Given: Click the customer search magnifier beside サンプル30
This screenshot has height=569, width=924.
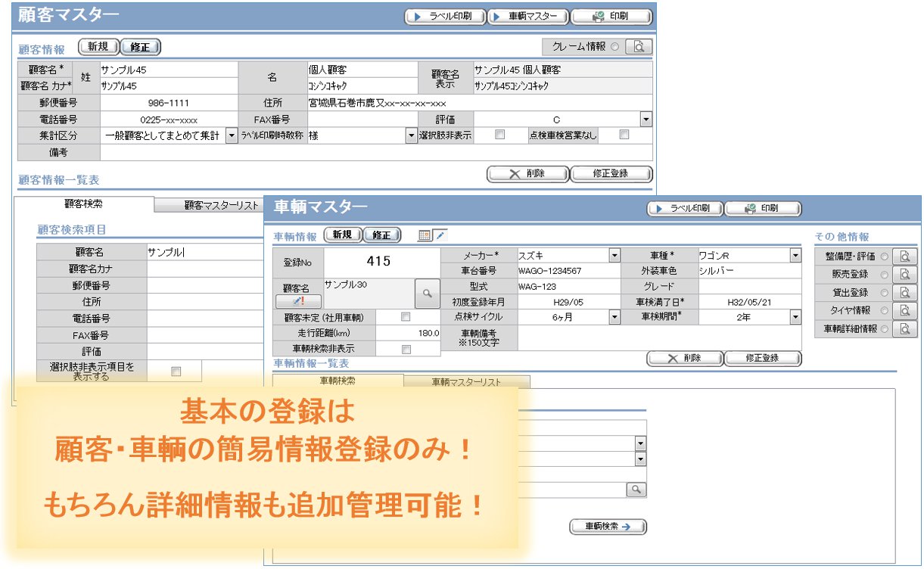Looking at the screenshot, I should 427,294.
